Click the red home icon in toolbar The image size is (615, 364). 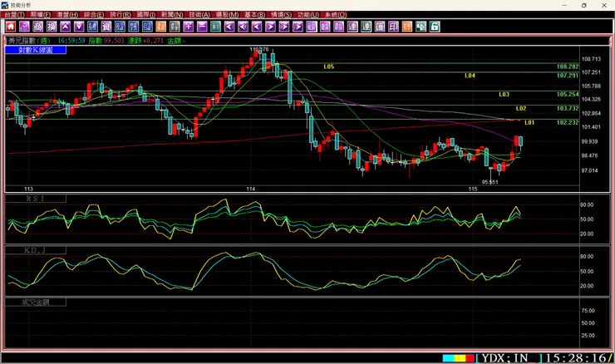11,27
